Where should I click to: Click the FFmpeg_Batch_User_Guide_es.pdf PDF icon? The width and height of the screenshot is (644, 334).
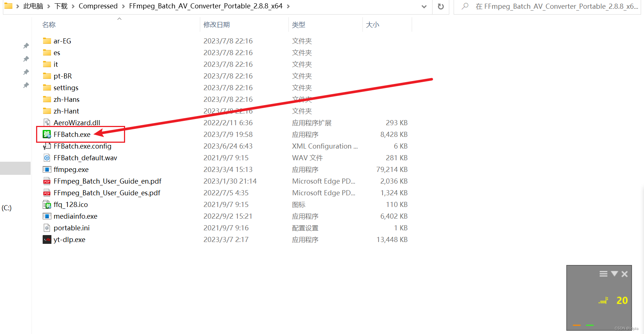coord(47,193)
